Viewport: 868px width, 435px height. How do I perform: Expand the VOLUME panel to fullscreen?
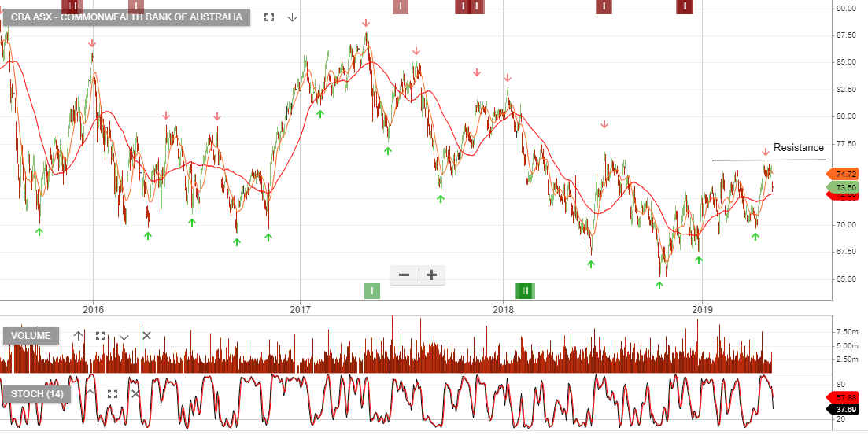pos(101,335)
